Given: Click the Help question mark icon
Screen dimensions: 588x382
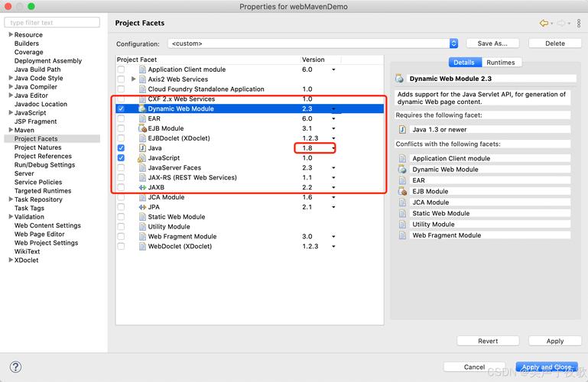Looking at the screenshot, I should [15, 367].
